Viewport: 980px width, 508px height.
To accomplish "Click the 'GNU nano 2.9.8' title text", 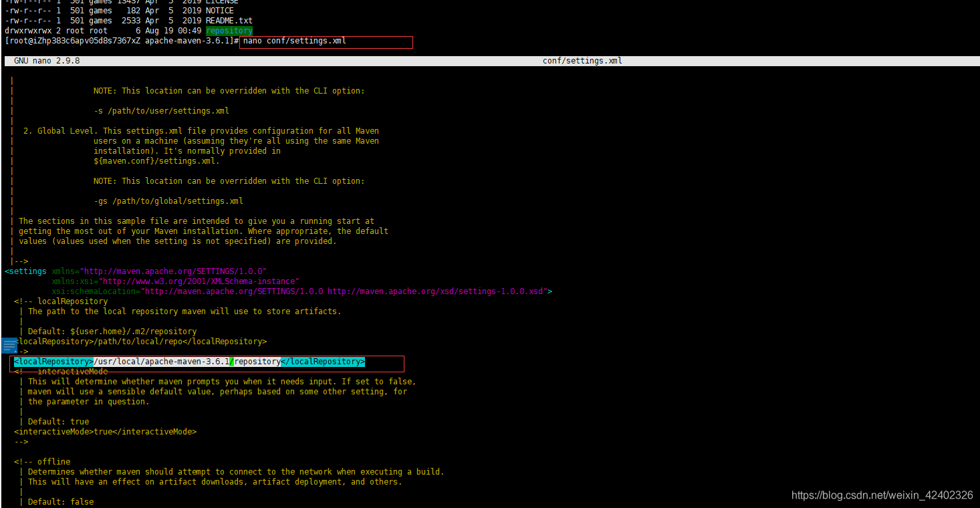I will 47,61.
